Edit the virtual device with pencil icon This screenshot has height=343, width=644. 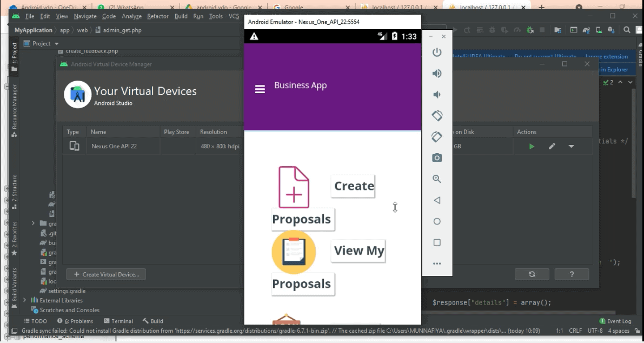(552, 147)
